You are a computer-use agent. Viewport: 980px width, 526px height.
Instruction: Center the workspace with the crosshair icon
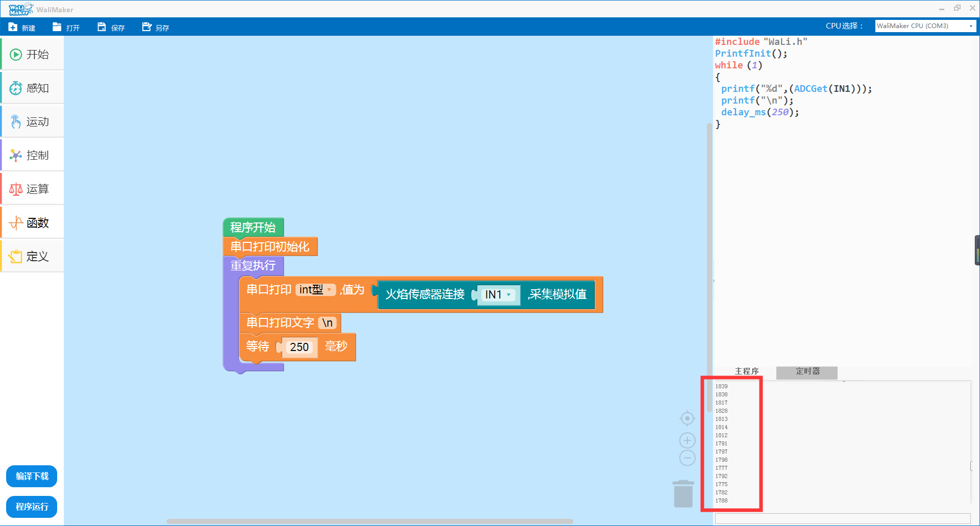click(688, 419)
